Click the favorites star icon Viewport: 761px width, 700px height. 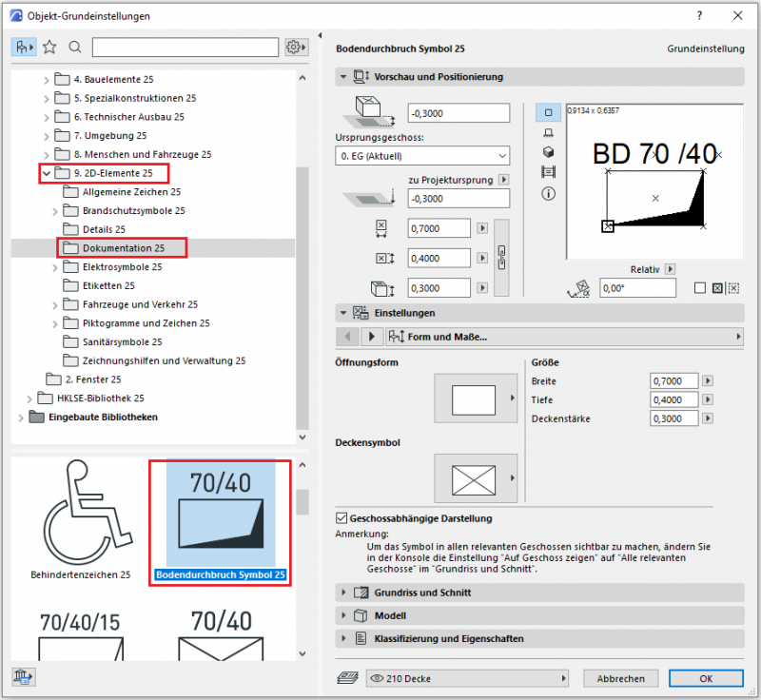tap(49, 47)
